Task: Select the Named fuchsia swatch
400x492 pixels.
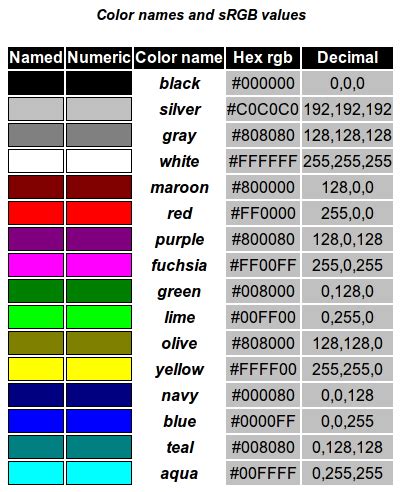Action: coord(36,265)
